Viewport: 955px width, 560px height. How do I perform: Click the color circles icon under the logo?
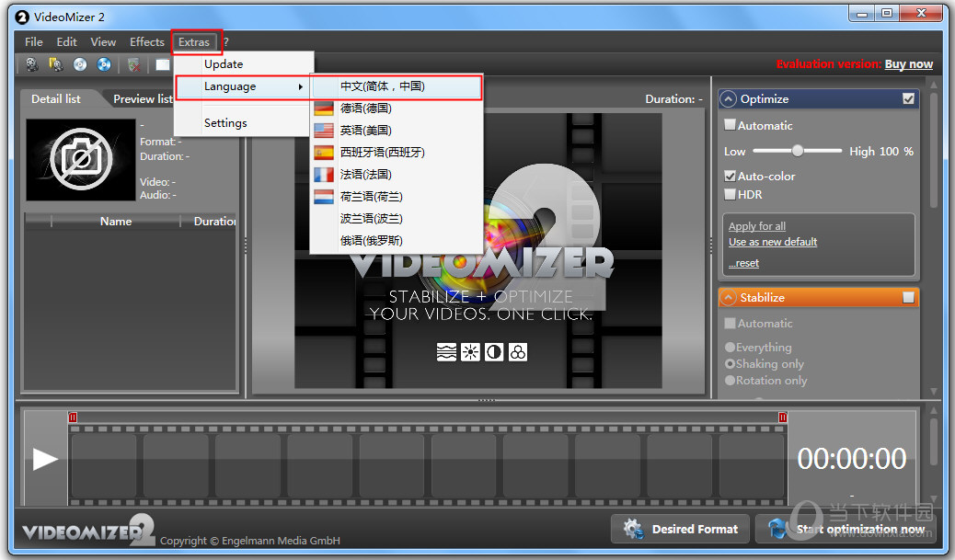point(518,352)
